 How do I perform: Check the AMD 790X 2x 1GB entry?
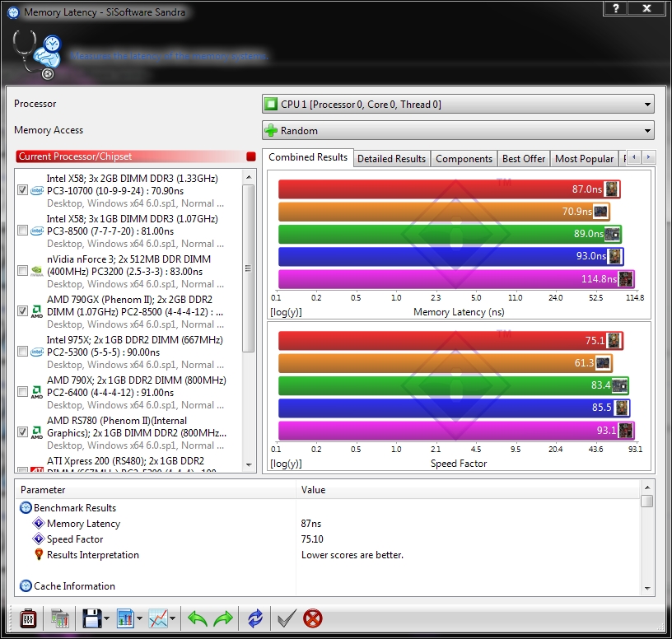[x=23, y=392]
